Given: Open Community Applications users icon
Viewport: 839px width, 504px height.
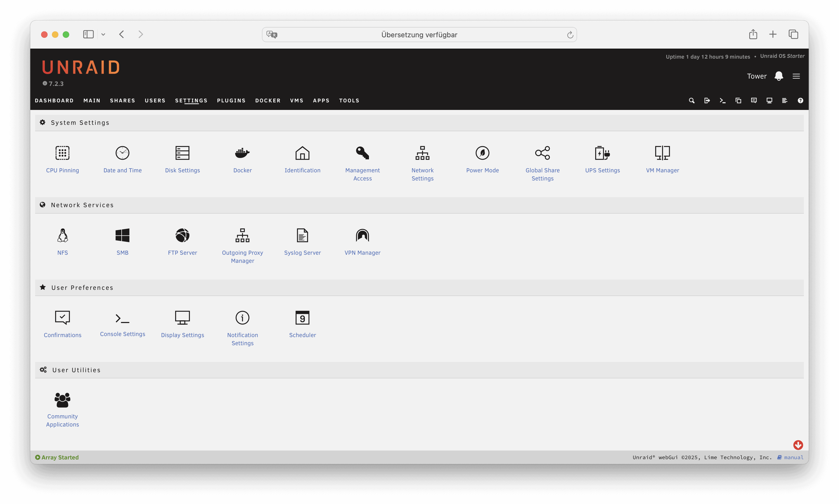Looking at the screenshot, I should [62, 400].
